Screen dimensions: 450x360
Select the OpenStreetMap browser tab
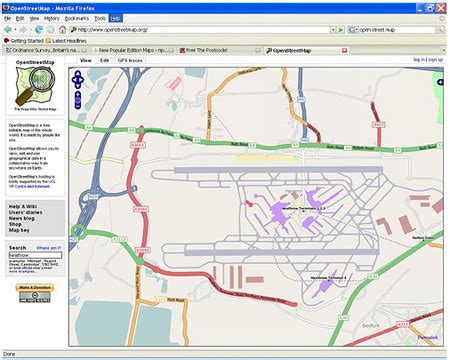(307, 50)
